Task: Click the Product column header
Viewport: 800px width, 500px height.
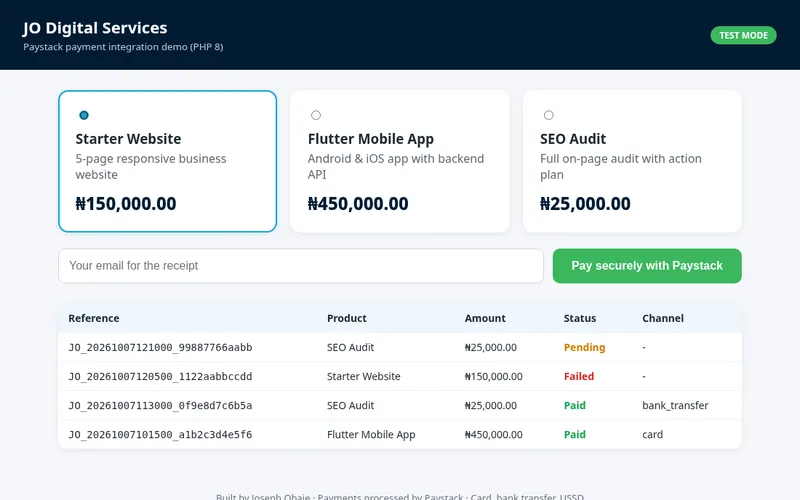Action: click(x=346, y=318)
